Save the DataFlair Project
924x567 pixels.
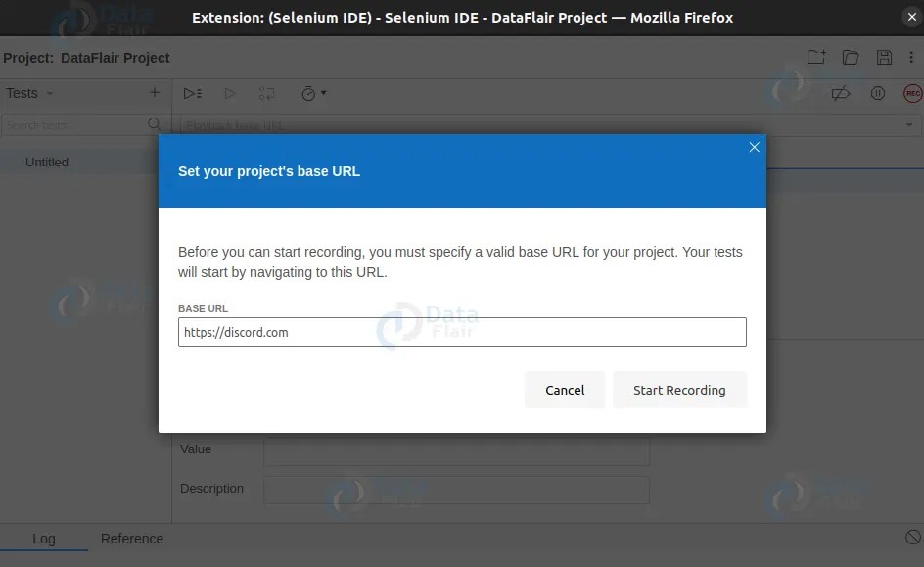tap(884, 57)
